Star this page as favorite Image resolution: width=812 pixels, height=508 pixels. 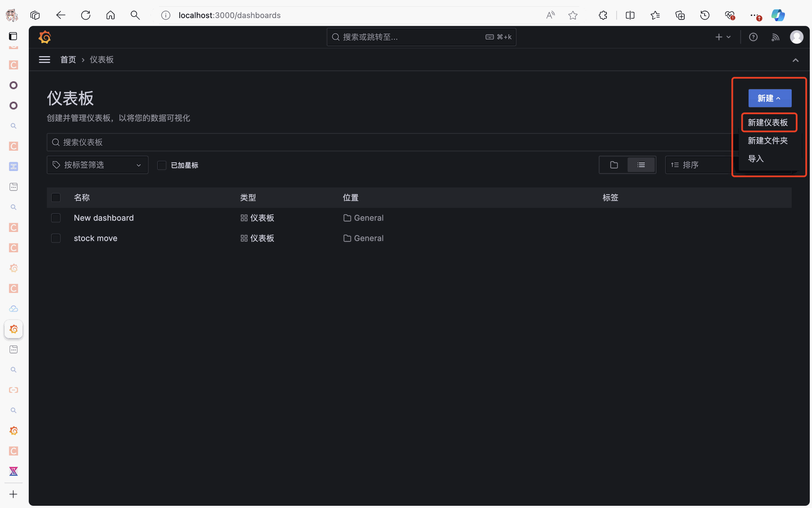coord(573,15)
